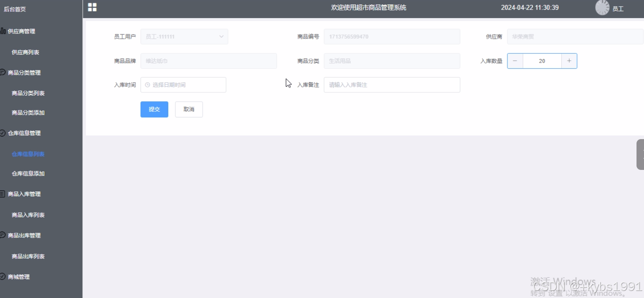Click the 取消 button
The width and height of the screenshot is (644, 298).
click(189, 109)
